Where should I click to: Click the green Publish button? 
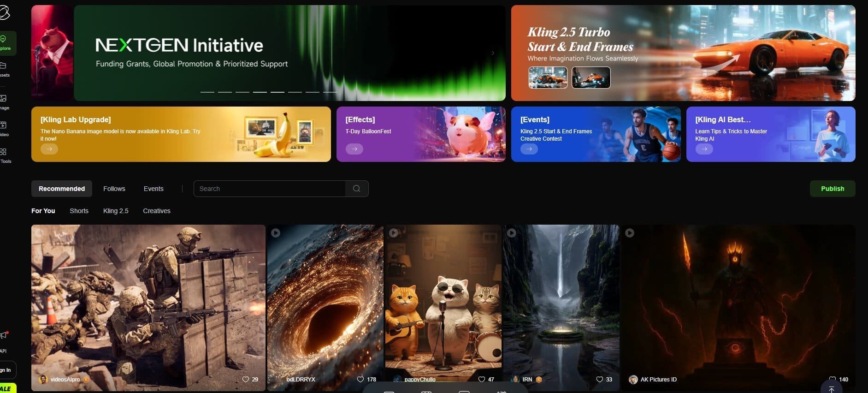pos(832,189)
